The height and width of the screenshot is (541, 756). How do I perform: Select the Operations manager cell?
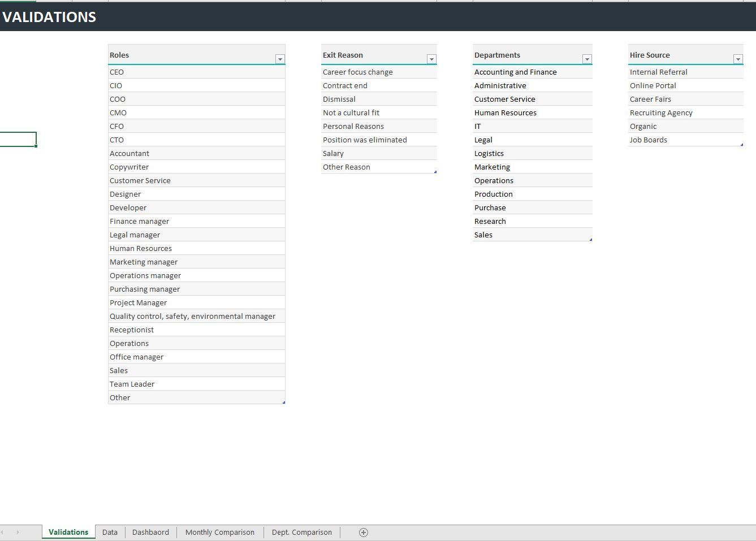(197, 275)
